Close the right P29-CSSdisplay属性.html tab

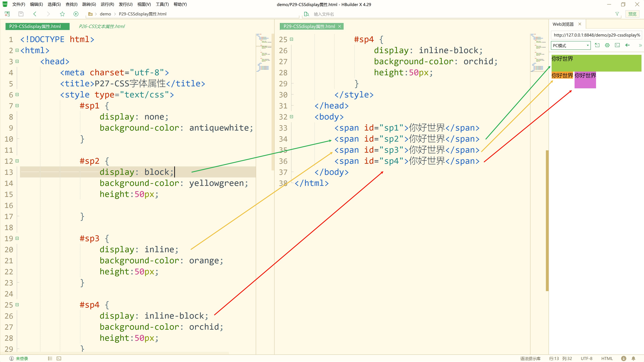(339, 26)
